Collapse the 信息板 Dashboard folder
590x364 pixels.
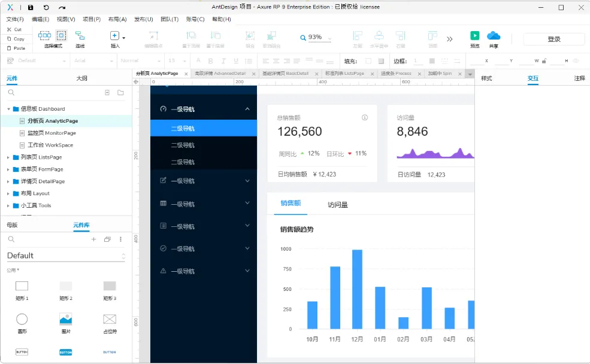click(x=8, y=109)
